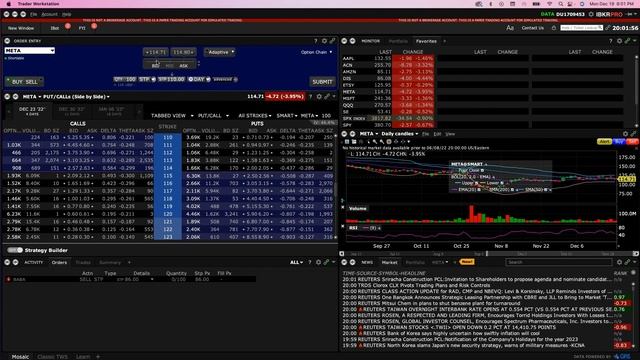Click the orange New! button in News

click(467, 262)
